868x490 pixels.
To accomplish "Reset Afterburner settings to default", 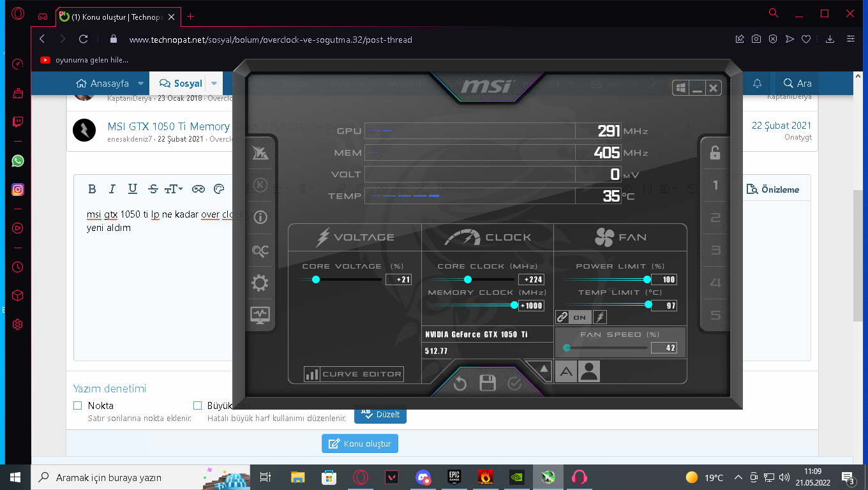I will coord(460,383).
